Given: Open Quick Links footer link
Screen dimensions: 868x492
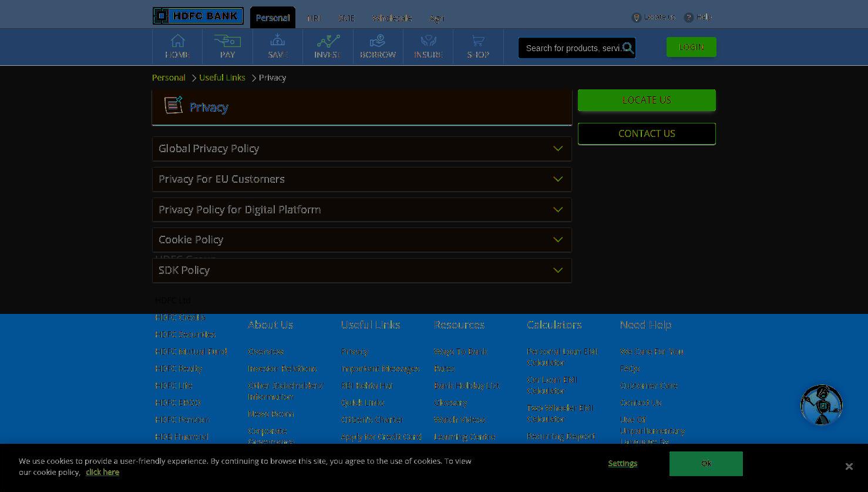Looking at the screenshot, I should point(363,403).
